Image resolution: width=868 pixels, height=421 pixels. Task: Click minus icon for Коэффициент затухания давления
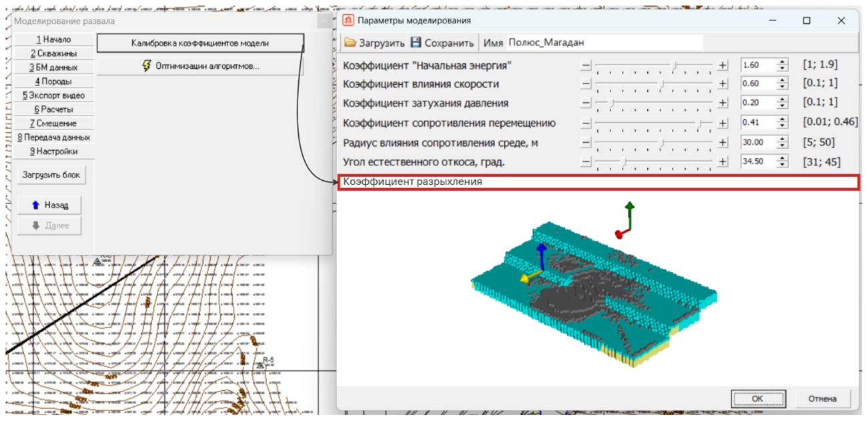[x=586, y=104]
